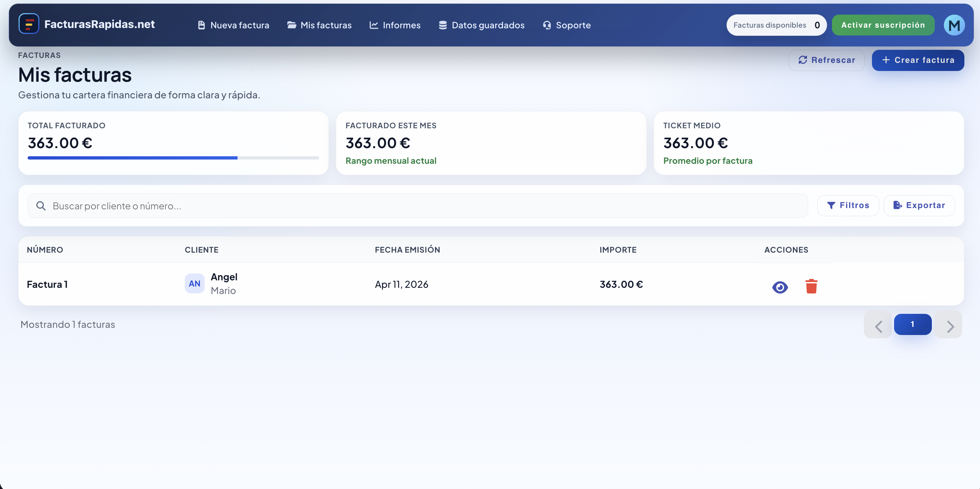Click Activar suscripción green button
The height and width of the screenshot is (489, 980).
[883, 25]
